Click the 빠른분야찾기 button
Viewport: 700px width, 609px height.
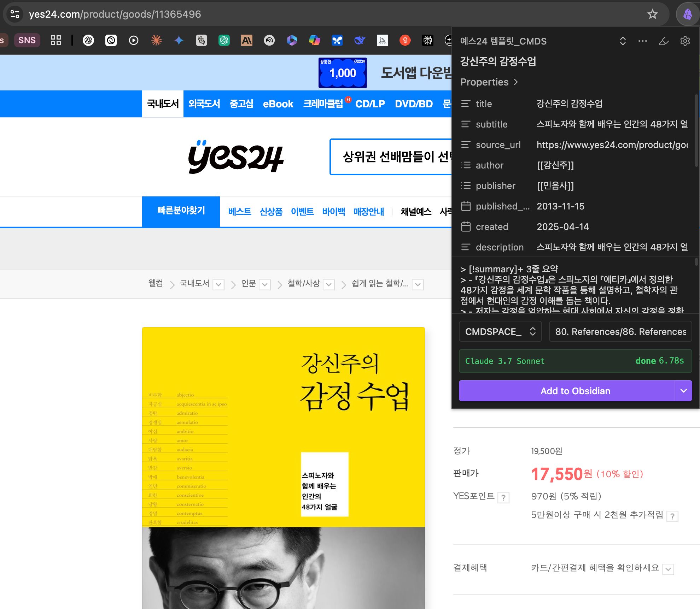181,211
